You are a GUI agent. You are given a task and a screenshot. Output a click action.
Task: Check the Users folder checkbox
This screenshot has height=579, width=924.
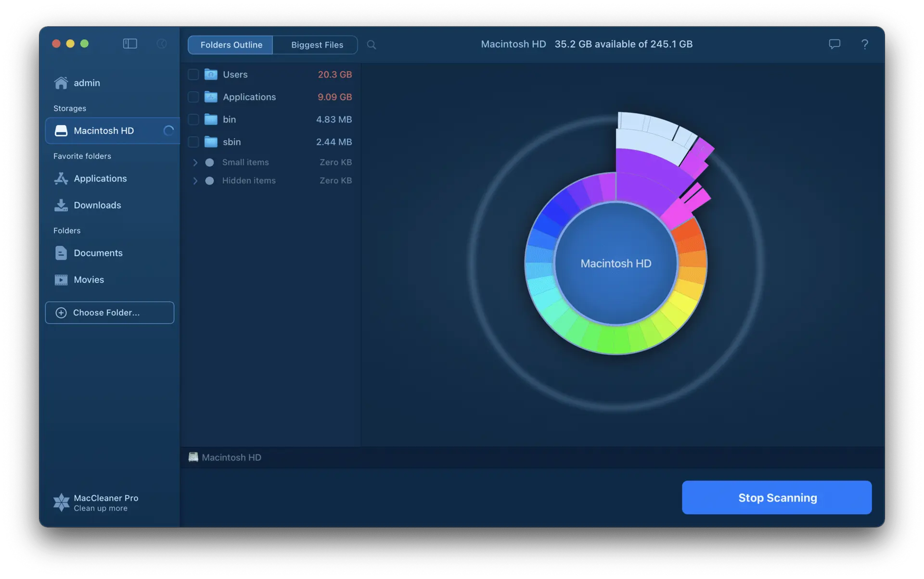[193, 75]
